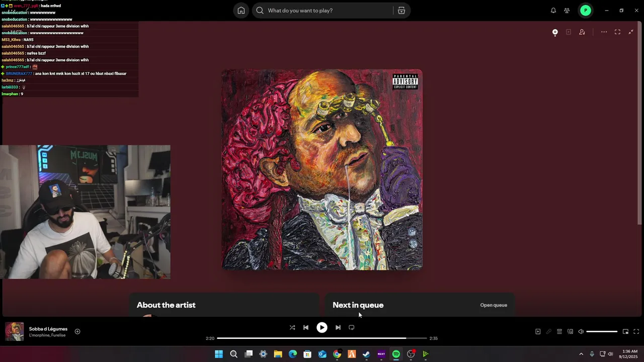Open the Miniplayer
Viewport: 644px width, 362px height.
(x=625, y=332)
